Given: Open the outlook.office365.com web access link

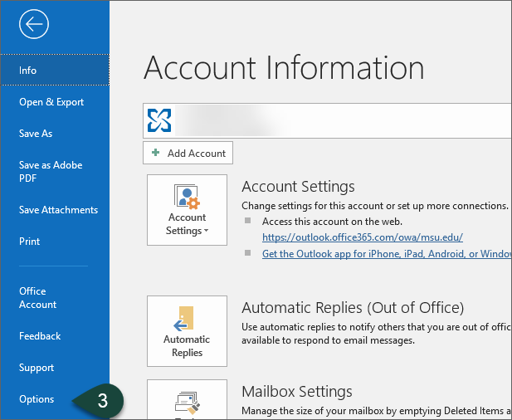Looking at the screenshot, I should point(363,237).
